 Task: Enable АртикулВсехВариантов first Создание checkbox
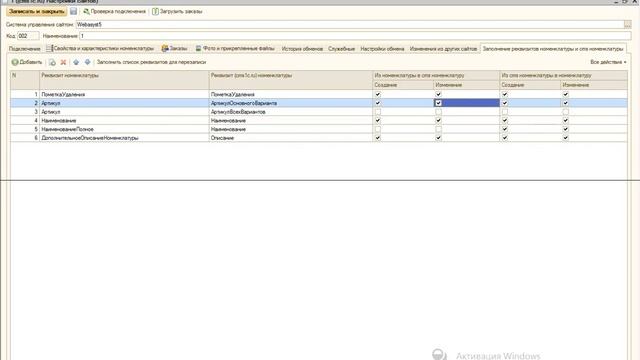(x=378, y=111)
